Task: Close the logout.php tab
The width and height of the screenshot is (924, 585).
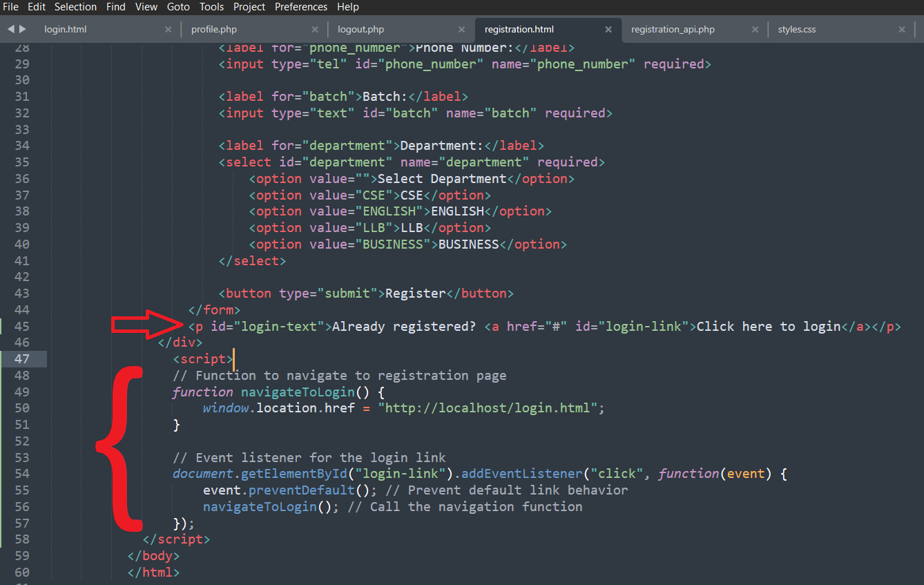Action: (462, 30)
